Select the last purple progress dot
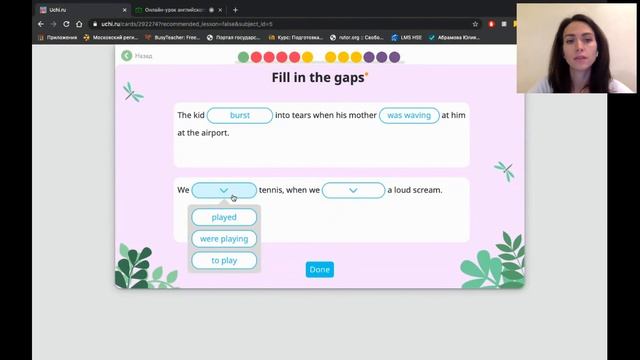Image resolution: width=640 pixels, height=360 pixels. 395,57
